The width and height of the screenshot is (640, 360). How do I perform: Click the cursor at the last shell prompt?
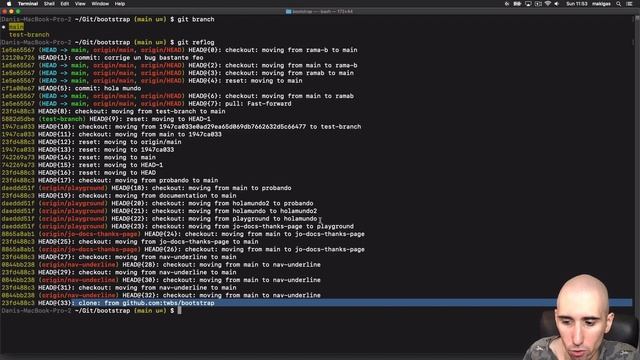[x=180, y=311]
